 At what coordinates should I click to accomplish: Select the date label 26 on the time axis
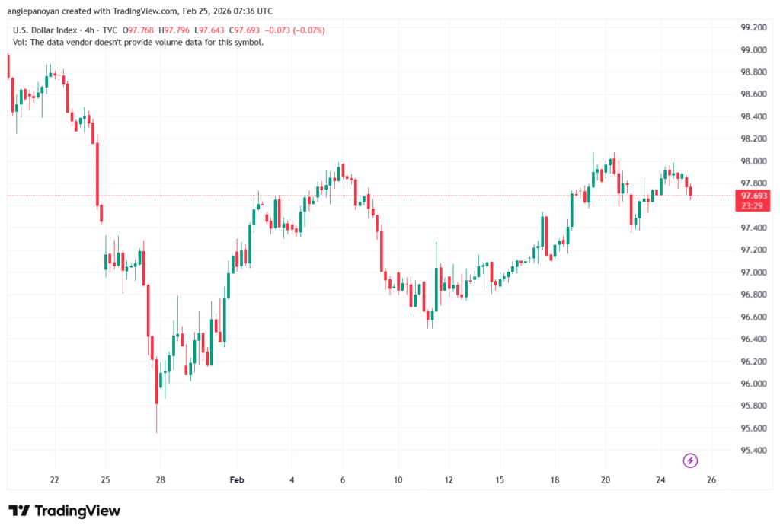tap(713, 480)
